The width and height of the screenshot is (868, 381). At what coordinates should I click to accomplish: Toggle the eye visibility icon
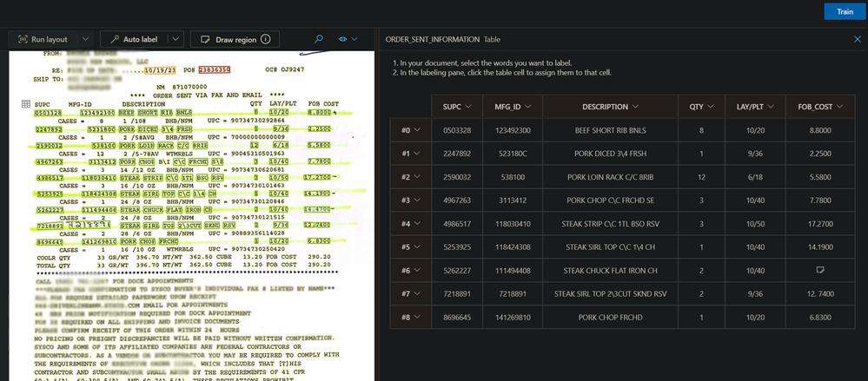point(343,39)
